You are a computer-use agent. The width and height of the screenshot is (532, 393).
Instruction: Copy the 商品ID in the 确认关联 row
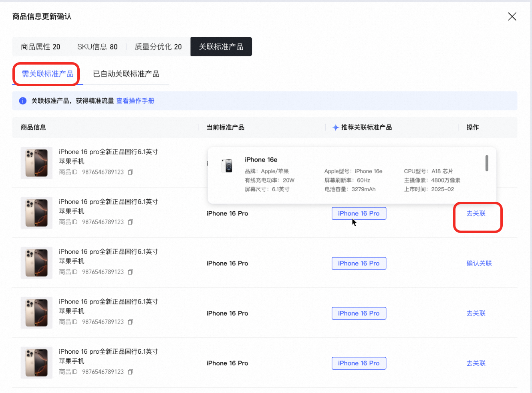(131, 272)
